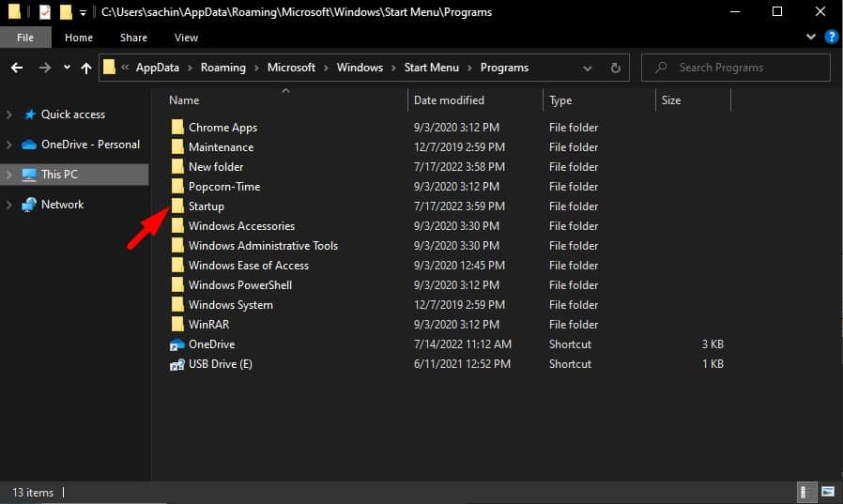Viewport: 843px width, 504px height.
Task: Select the Windows PowerShell folder icon
Action: pyautogui.click(x=177, y=284)
